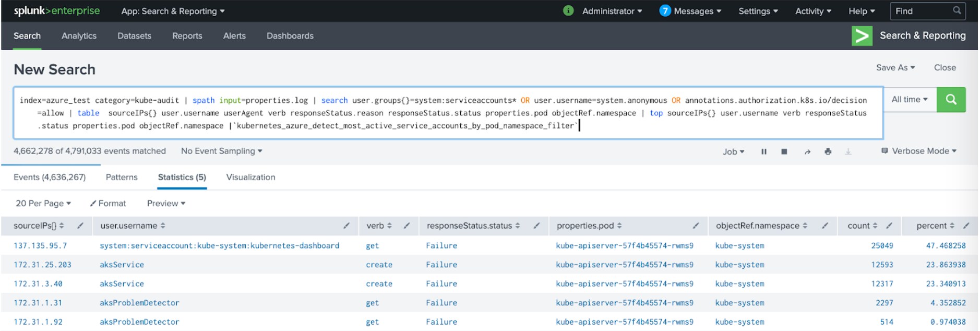Sort by the properties.pod column
This screenshot has height=331, width=980.
pos(589,226)
